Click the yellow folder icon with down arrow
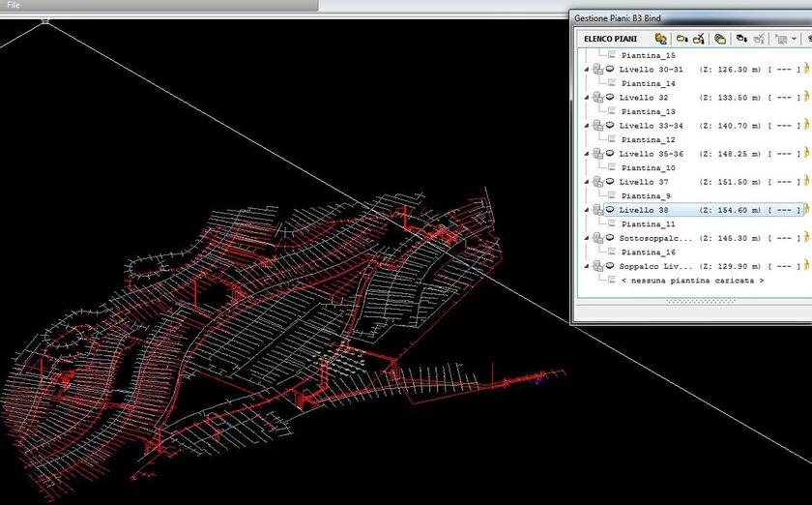This screenshot has width=812, height=505. pos(681,39)
